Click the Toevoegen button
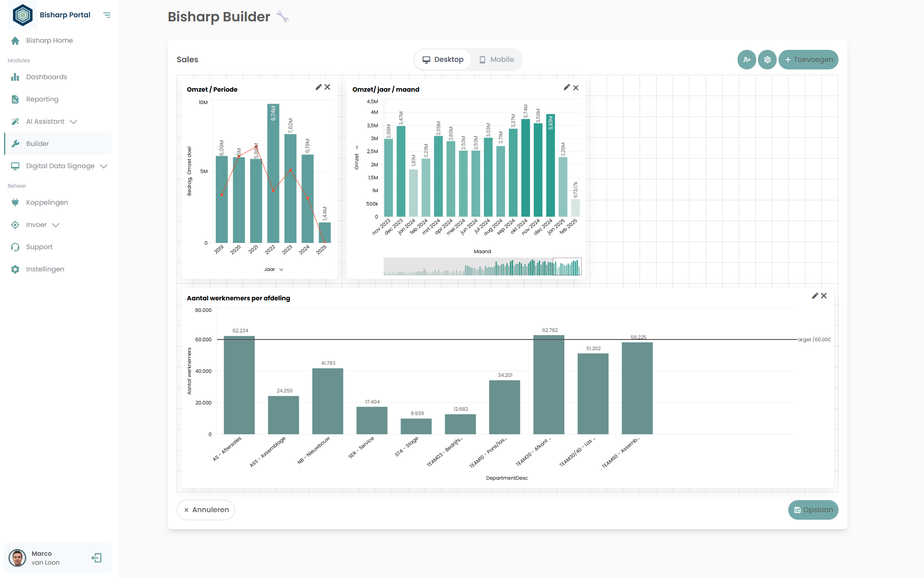The image size is (924, 578). pyautogui.click(x=808, y=60)
